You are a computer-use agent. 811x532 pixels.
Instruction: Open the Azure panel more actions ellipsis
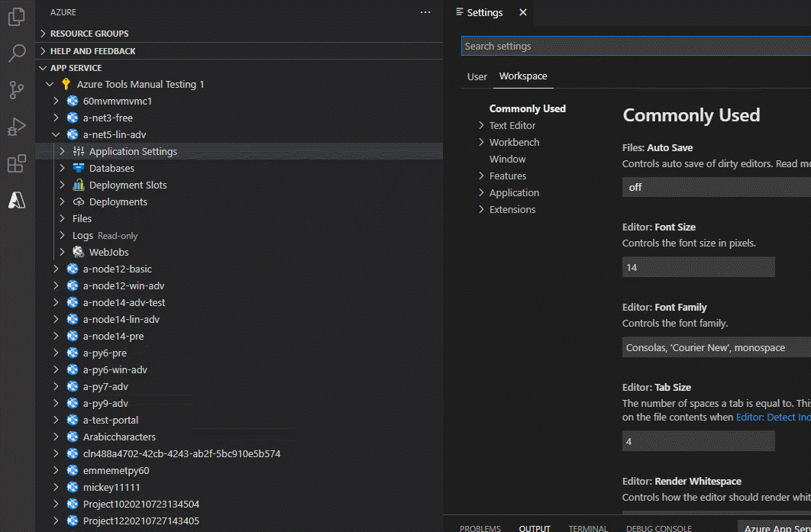click(x=425, y=12)
